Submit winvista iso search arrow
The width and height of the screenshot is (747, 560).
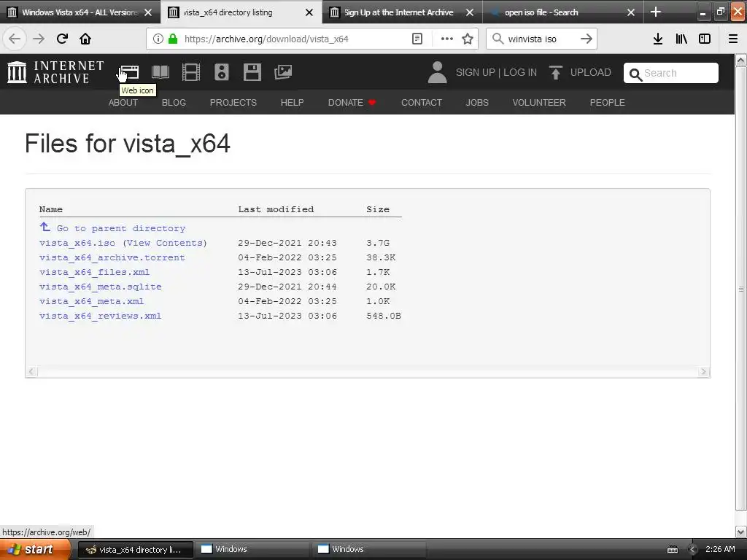point(587,39)
